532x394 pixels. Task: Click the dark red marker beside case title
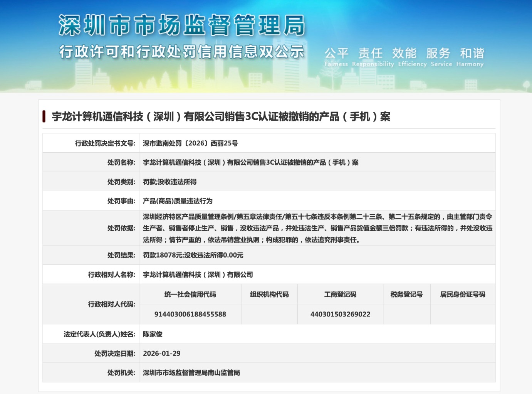44,116
